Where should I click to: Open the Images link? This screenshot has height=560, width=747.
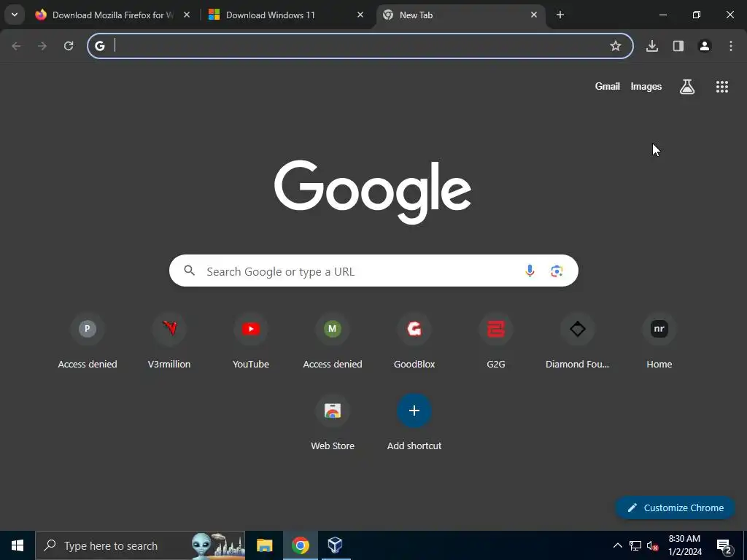pos(646,86)
